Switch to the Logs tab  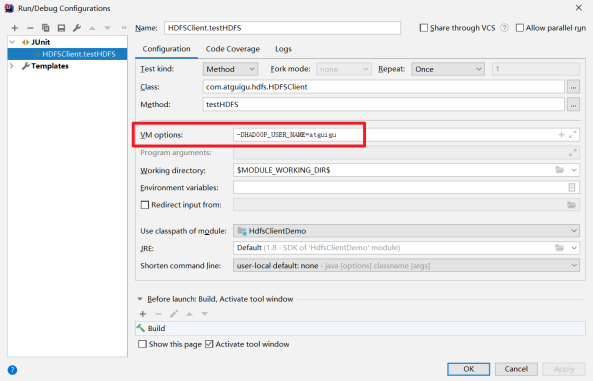click(x=283, y=49)
